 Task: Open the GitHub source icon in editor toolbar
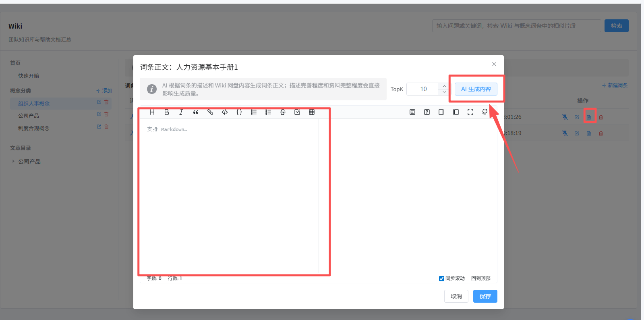point(485,112)
